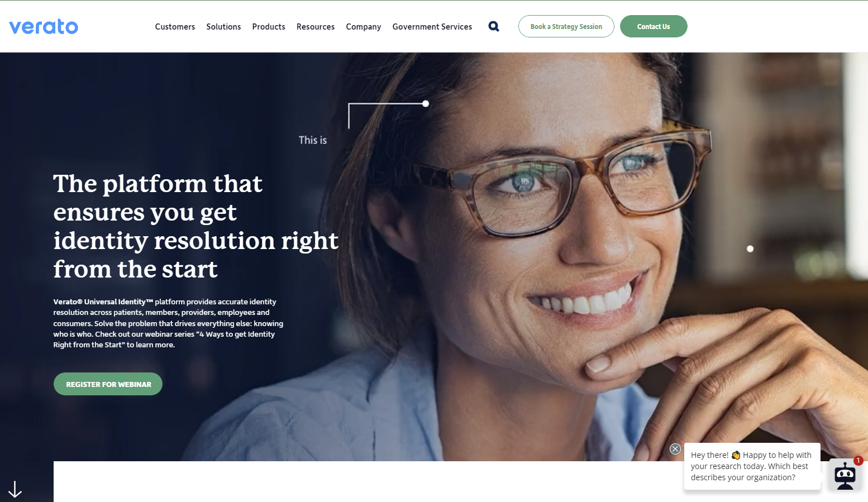
Task: Expand the Products menu
Action: (x=269, y=27)
